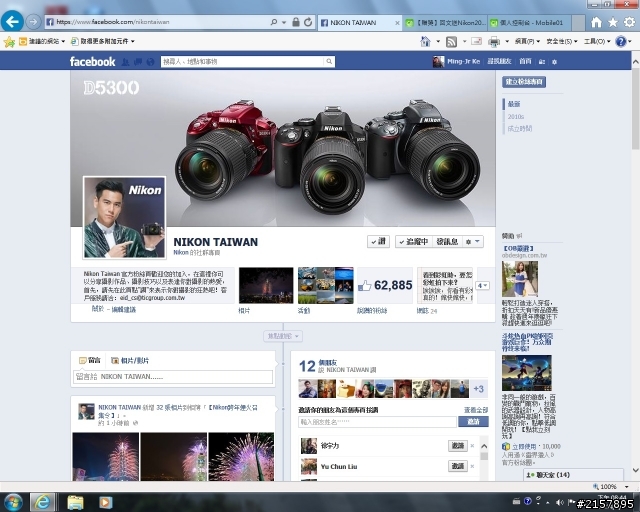Click the Facebook search input field
The image size is (640, 512).
(242, 62)
